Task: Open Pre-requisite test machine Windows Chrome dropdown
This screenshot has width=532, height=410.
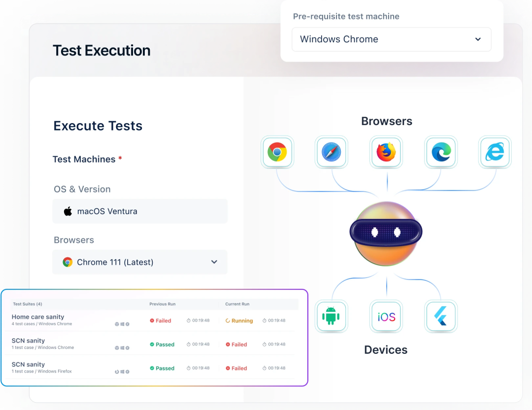Action: point(391,39)
